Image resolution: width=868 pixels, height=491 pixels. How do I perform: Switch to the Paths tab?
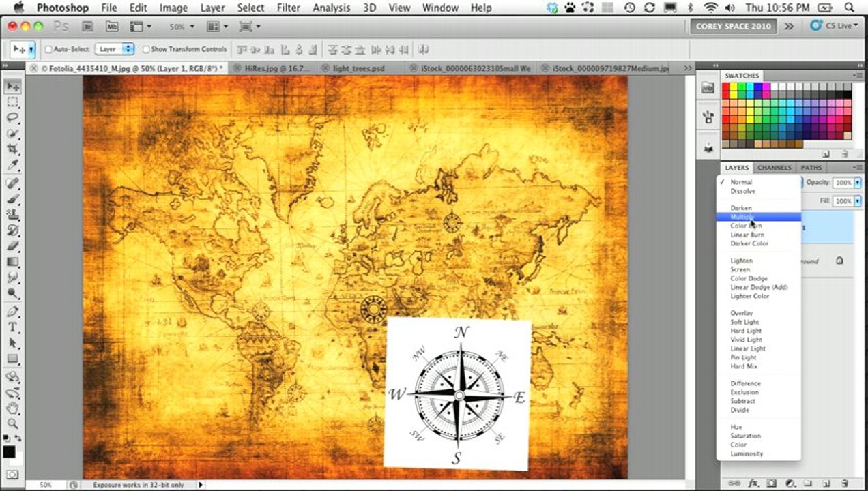811,168
